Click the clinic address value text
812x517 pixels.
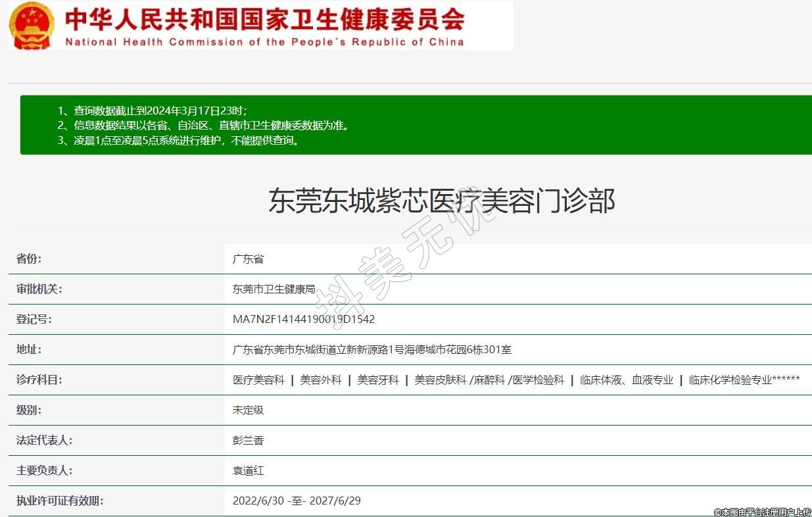coord(371,349)
